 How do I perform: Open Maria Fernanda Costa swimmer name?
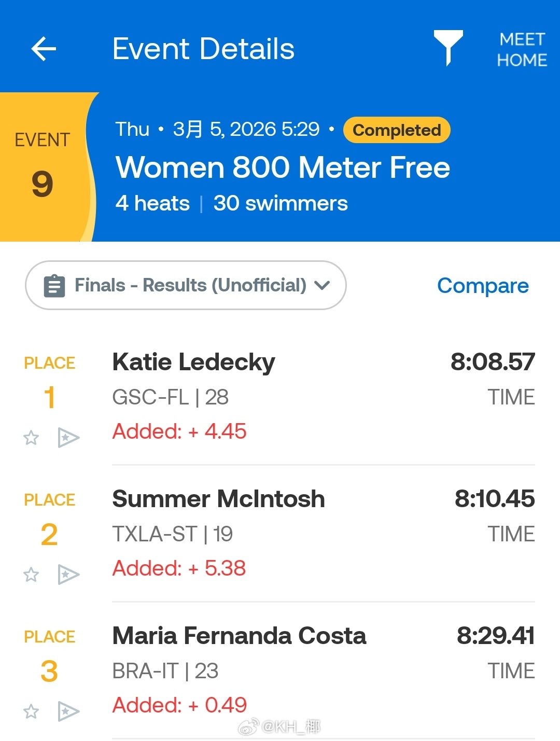point(239,636)
